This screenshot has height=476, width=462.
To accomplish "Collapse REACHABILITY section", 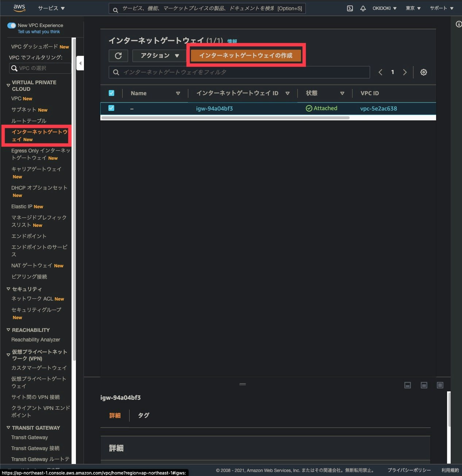I will (8, 330).
